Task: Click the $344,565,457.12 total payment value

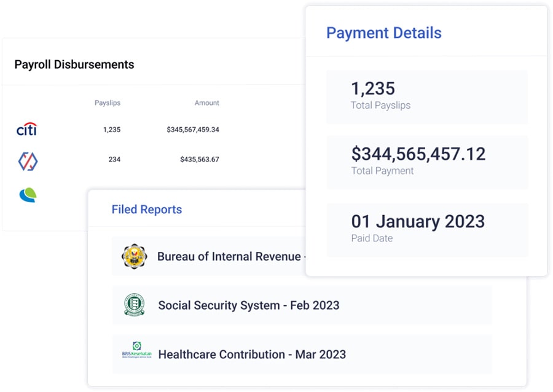Action: pyautogui.click(x=418, y=154)
